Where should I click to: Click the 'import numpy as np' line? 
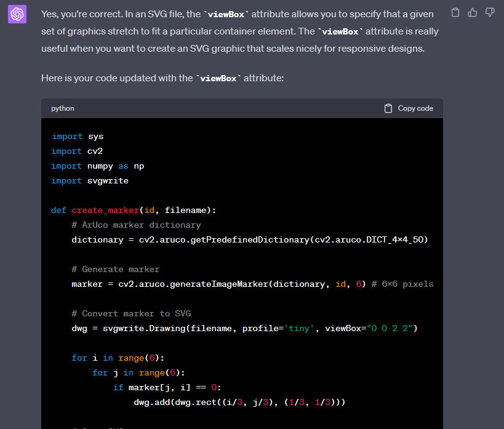point(98,166)
